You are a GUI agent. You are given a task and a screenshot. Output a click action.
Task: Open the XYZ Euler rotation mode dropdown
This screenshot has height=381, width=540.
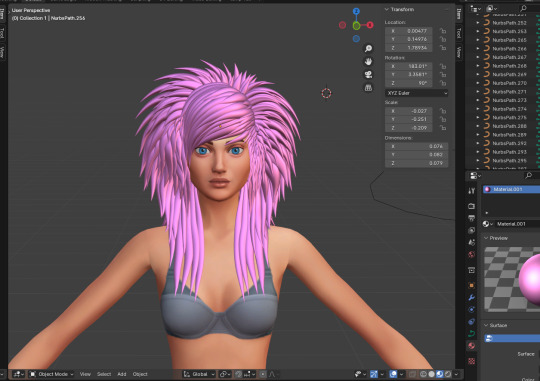click(x=416, y=93)
